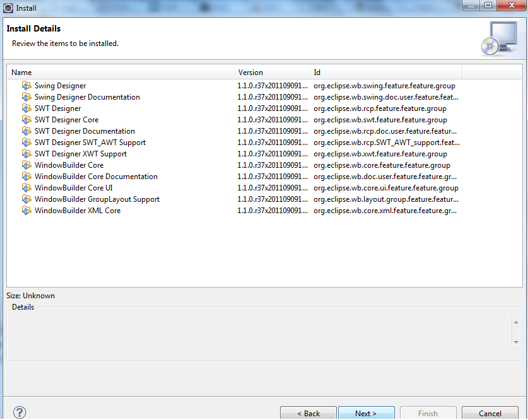Click the icon of SWT Designer SWT_AWT Support
This screenshot has height=420, width=528.
coord(26,143)
